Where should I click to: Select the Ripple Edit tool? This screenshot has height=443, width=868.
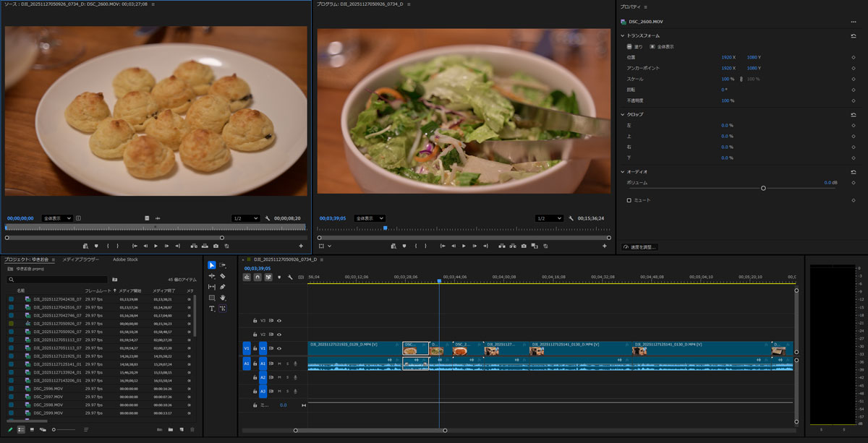pos(212,276)
